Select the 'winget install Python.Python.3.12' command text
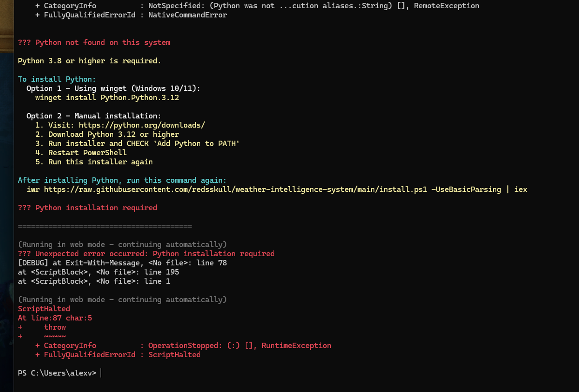This screenshot has width=579, height=392. point(107,97)
